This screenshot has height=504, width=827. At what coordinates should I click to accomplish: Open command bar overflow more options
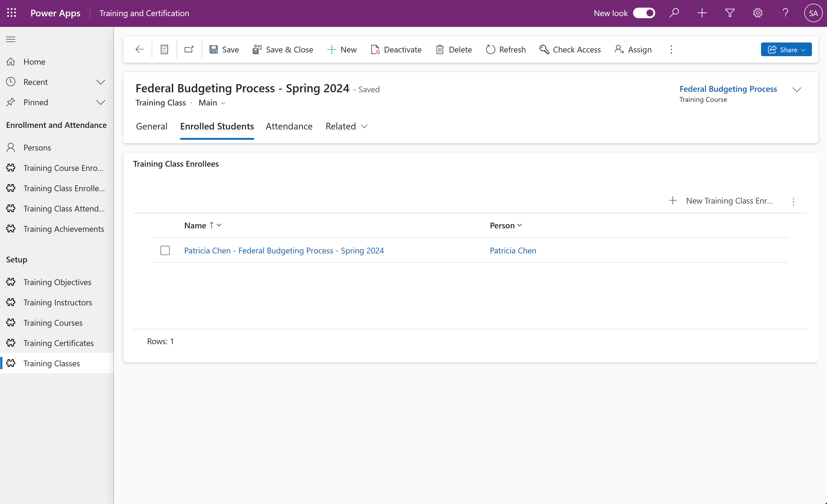671,50
